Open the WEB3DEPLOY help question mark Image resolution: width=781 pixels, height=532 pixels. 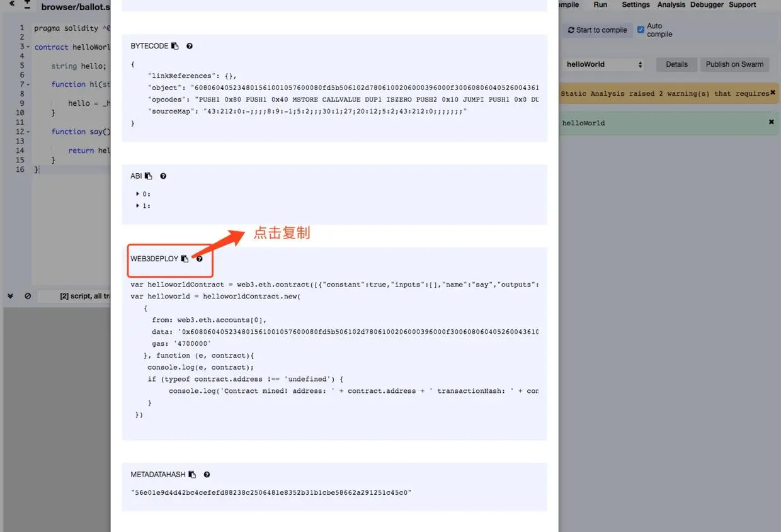[x=199, y=258]
